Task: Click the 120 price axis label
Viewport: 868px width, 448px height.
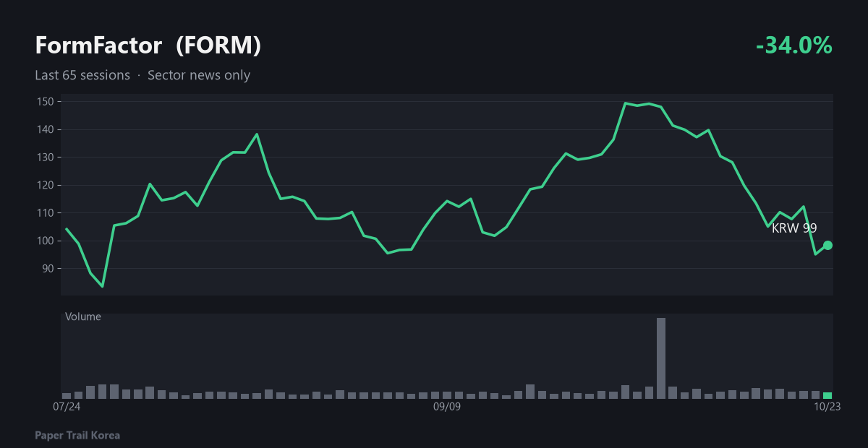Action: pos(45,185)
